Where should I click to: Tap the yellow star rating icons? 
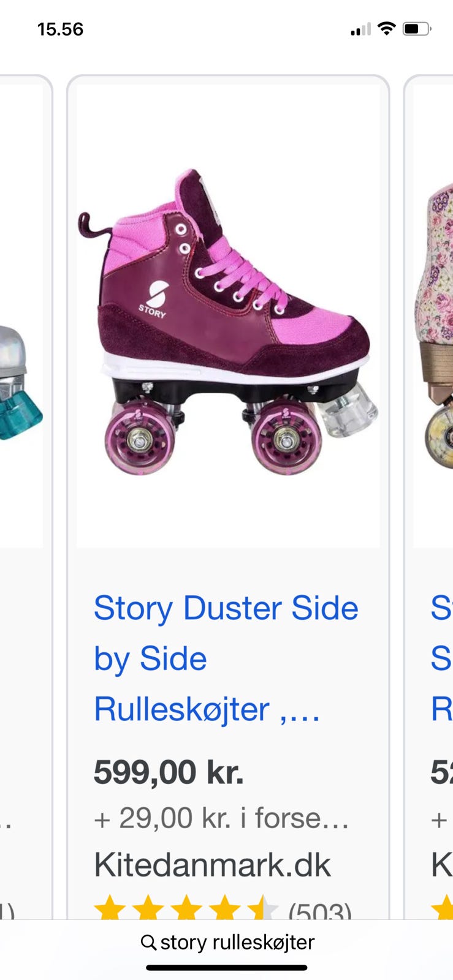pos(186,908)
